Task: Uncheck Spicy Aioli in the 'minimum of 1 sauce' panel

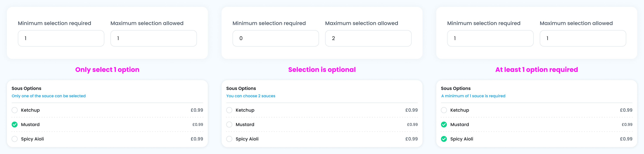Action: [444, 139]
